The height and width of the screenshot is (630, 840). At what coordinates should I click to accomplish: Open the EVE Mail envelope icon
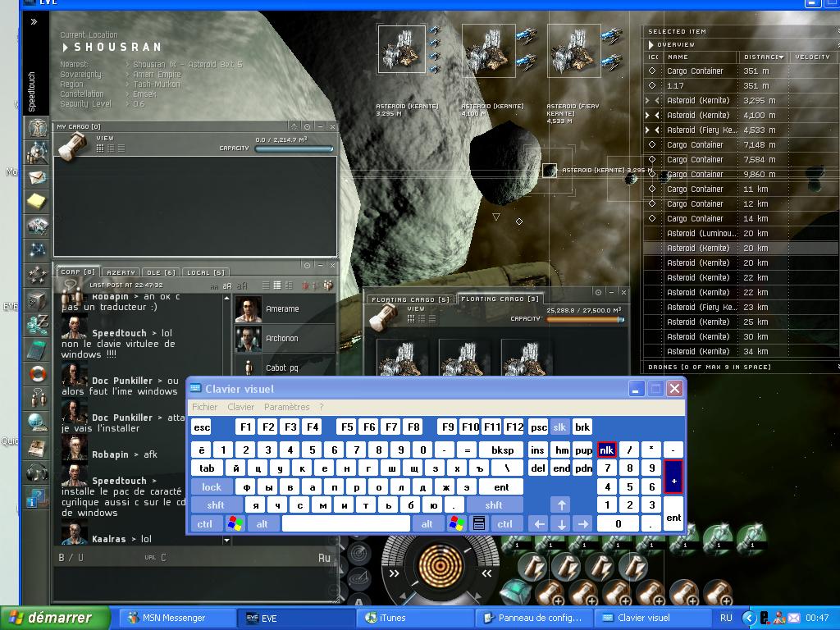click(37, 177)
